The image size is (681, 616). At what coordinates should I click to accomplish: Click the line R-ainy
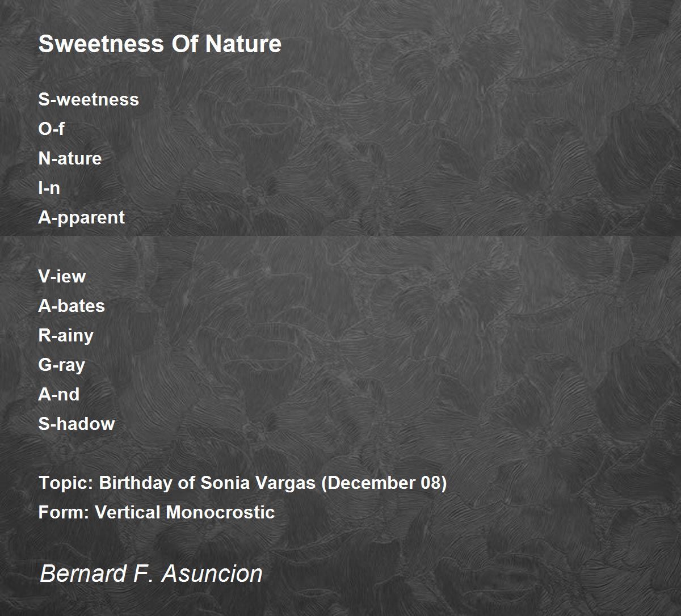(66, 335)
